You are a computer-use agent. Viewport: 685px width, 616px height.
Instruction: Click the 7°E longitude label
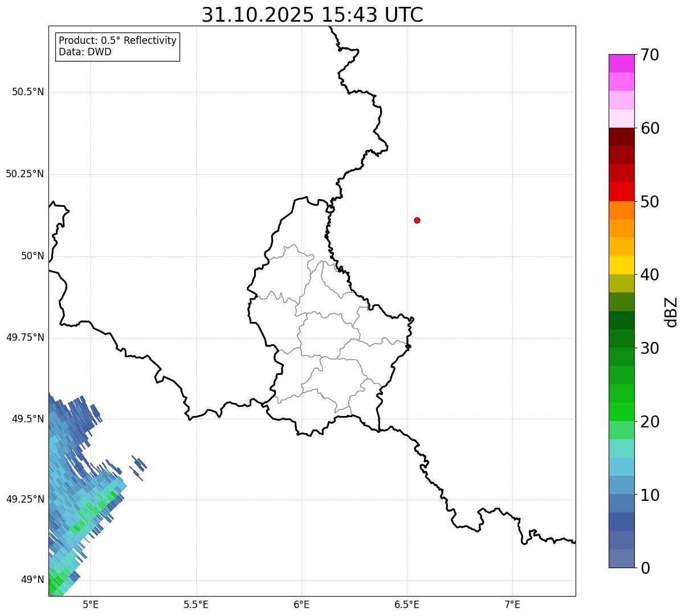pyautogui.click(x=512, y=605)
